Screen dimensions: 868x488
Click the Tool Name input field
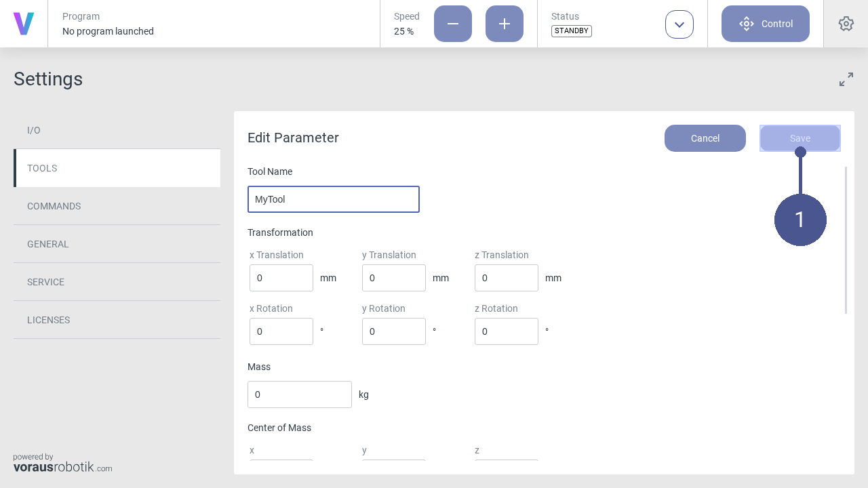click(334, 199)
